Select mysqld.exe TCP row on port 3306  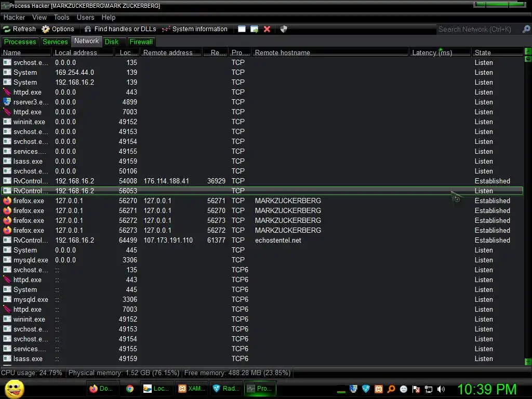pyautogui.click(x=262, y=260)
